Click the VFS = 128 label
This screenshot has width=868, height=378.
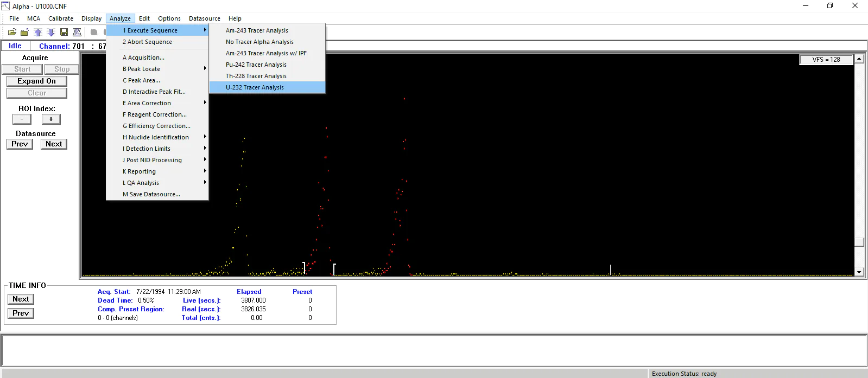click(x=826, y=60)
